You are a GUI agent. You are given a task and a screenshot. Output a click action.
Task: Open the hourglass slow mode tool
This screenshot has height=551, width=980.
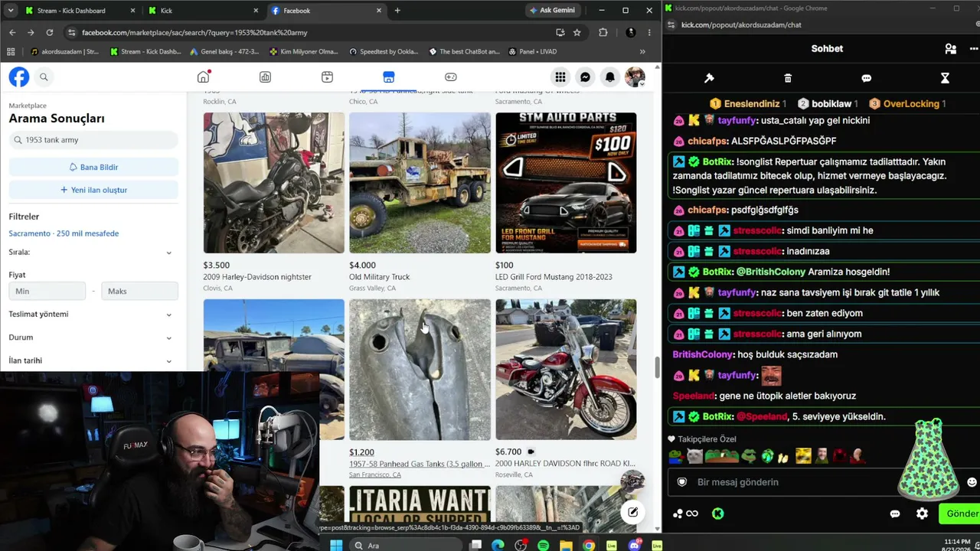tap(945, 78)
